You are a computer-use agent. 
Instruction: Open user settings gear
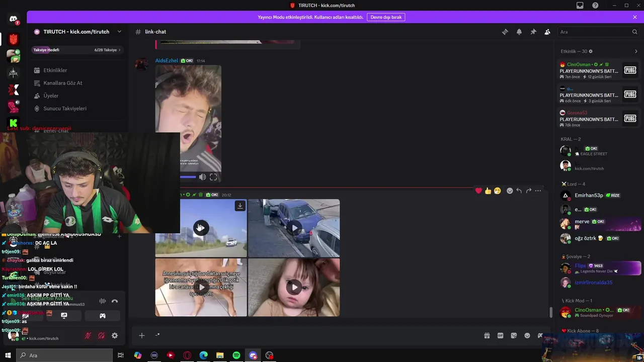[x=115, y=335]
